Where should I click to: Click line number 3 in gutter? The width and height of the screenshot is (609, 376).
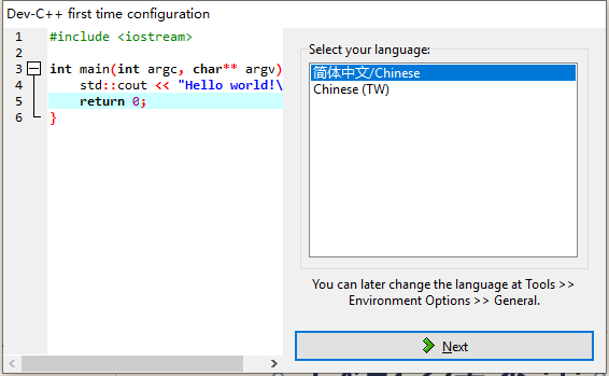(x=19, y=69)
